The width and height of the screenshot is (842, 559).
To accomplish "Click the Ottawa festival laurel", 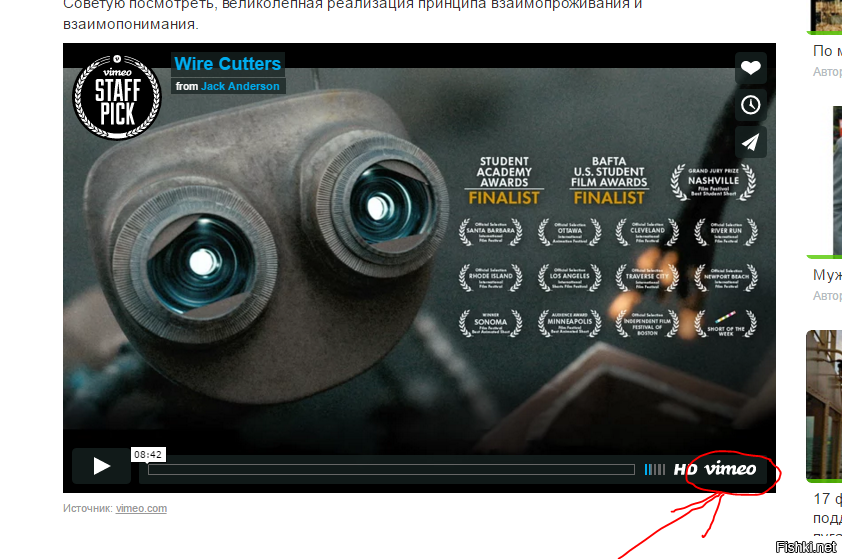I will (570, 232).
